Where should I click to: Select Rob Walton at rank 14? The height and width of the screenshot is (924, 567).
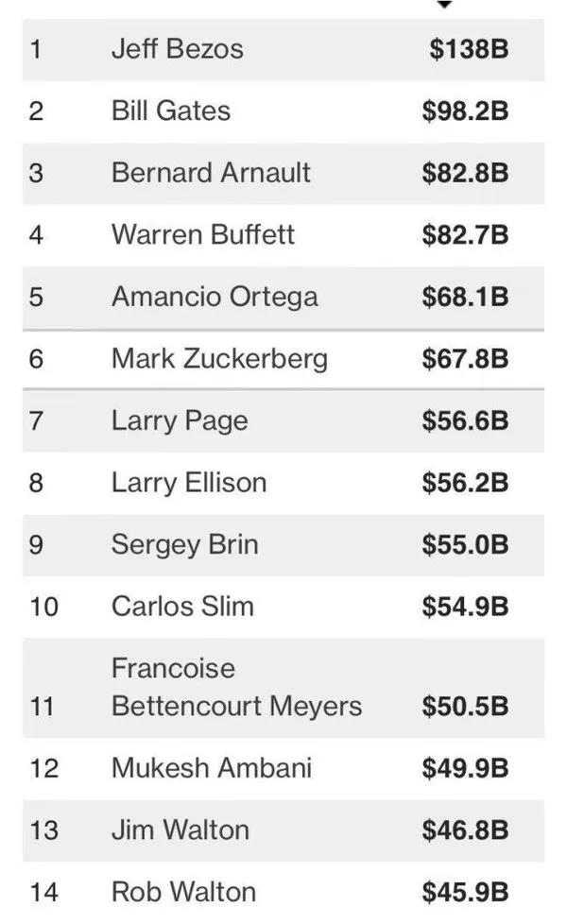pos(283,892)
